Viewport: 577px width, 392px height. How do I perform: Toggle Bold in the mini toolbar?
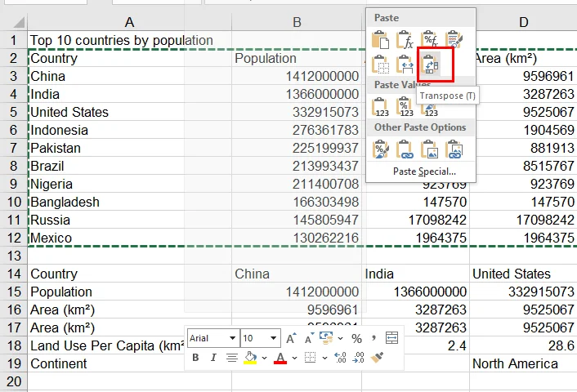(195, 358)
